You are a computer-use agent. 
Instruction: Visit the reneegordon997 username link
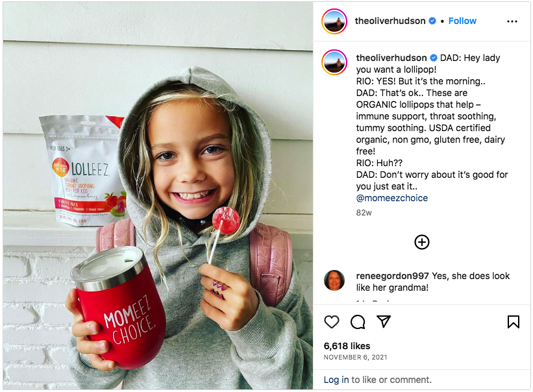tap(393, 276)
